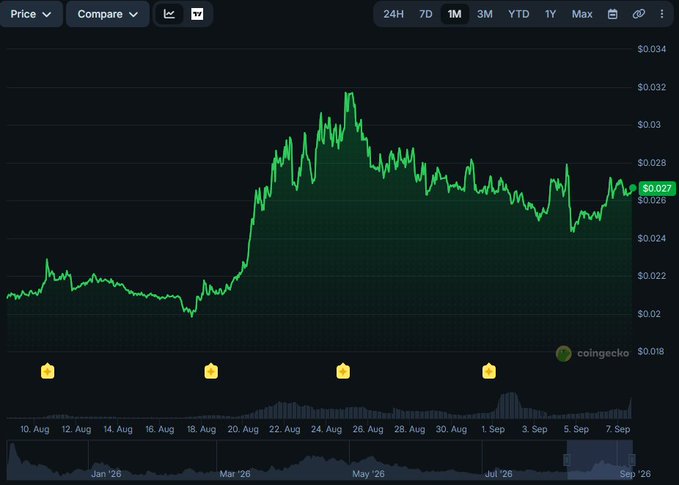The image size is (679, 485).
Task: Click the 30. Aug date label
Action: click(451, 429)
